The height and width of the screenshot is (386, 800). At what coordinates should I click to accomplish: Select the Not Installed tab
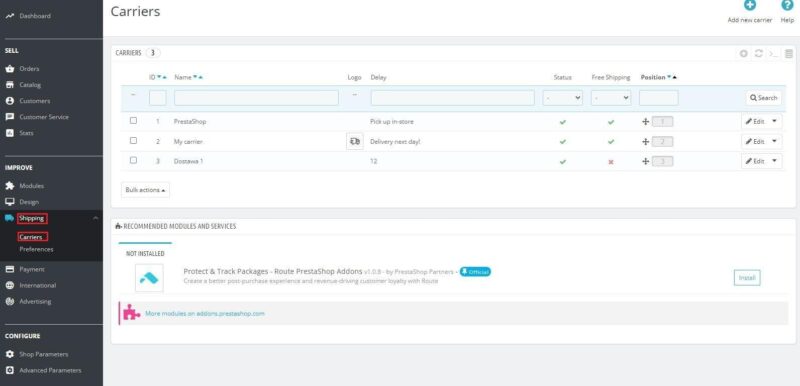(145, 253)
